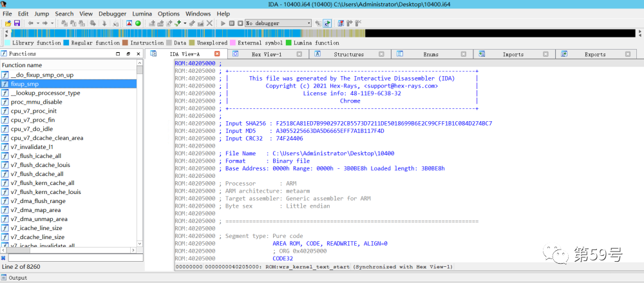This screenshot has height=283, width=644.
Task: Click the Output panel title
Action: (x=18, y=278)
